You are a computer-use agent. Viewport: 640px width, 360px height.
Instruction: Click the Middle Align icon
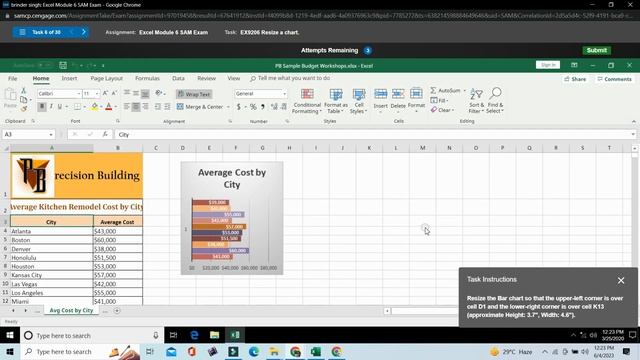pyautogui.click(x=136, y=93)
